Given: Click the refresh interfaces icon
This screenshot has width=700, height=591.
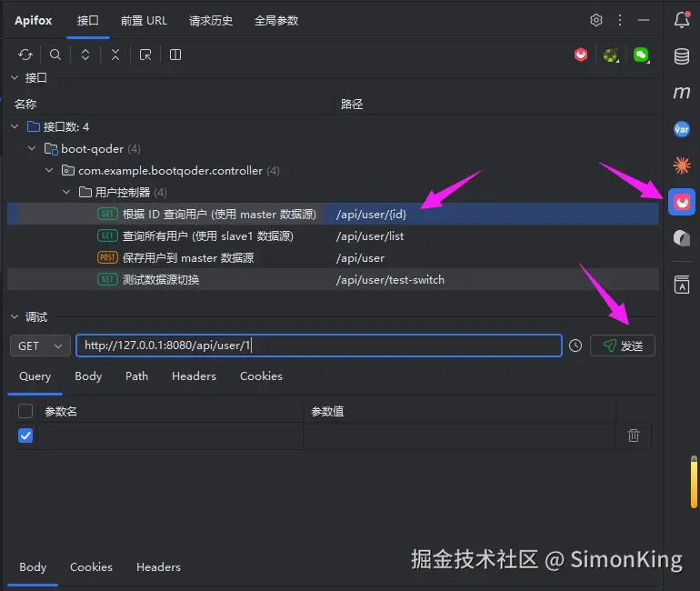Looking at the screenshot, I should pos(25,55).
